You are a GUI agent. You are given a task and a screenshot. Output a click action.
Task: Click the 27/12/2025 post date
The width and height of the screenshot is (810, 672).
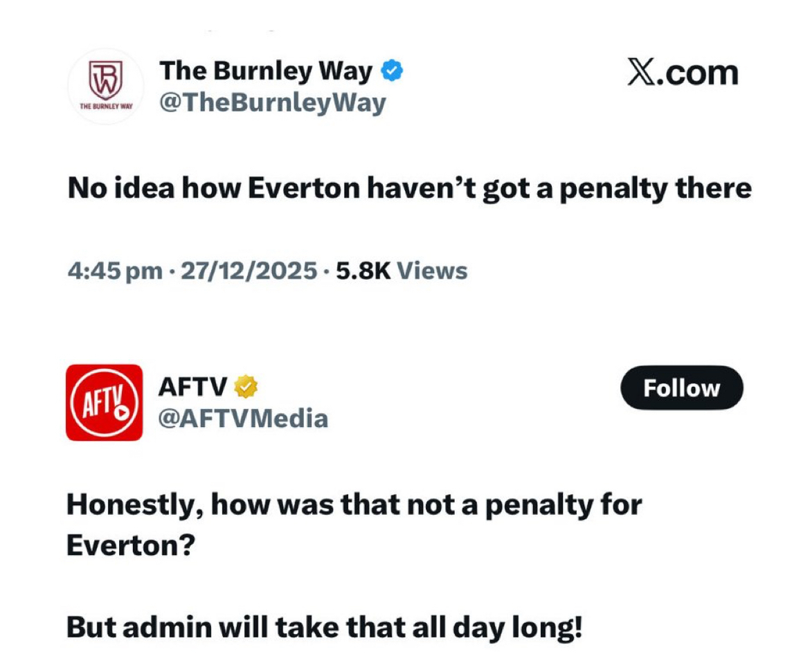pos(248,271)
